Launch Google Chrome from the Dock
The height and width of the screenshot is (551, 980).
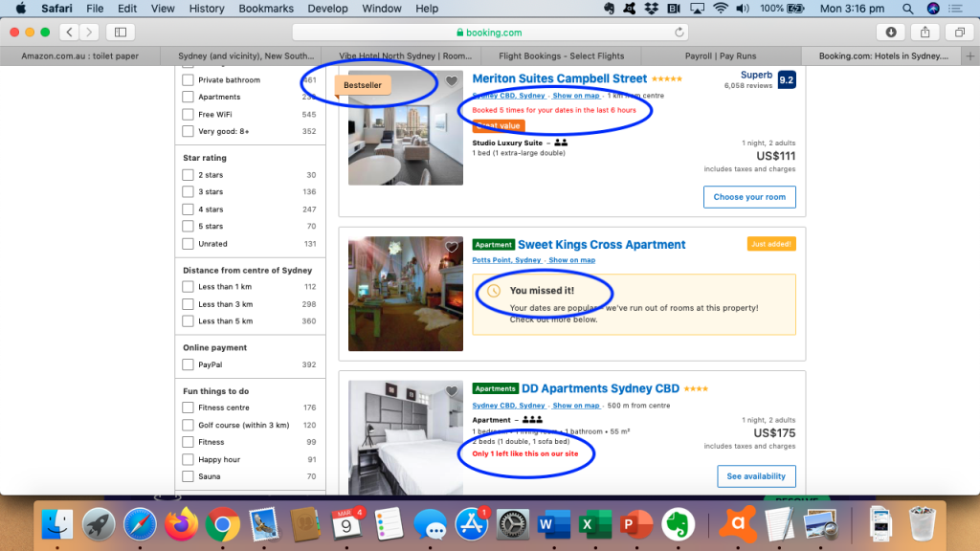[222, 523]
